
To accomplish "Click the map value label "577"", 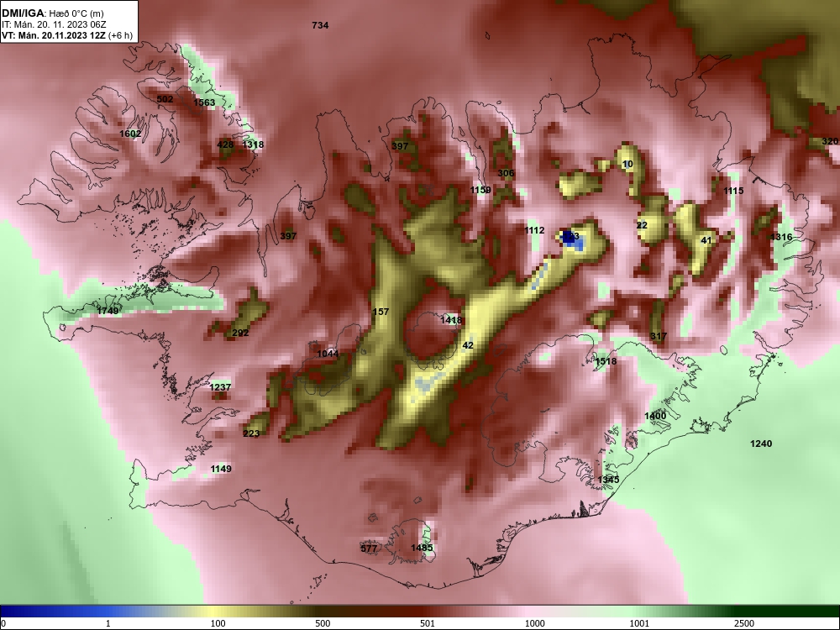I will pos(369,548).
